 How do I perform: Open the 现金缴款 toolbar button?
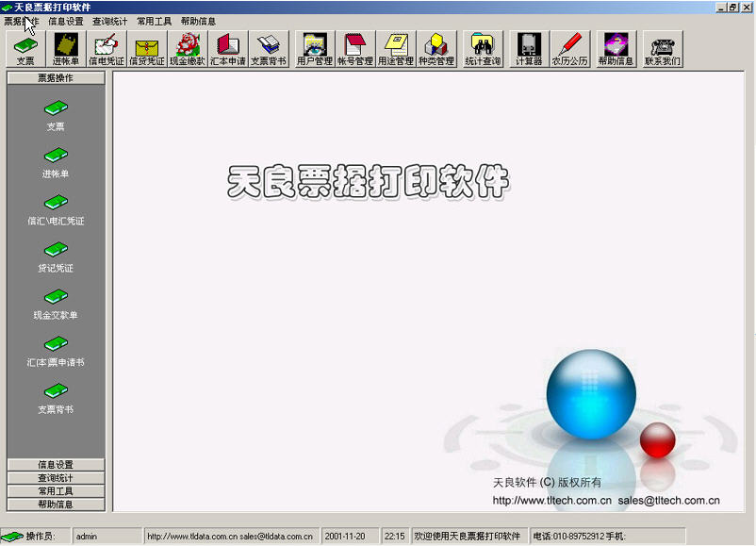[x=188, y=49]
